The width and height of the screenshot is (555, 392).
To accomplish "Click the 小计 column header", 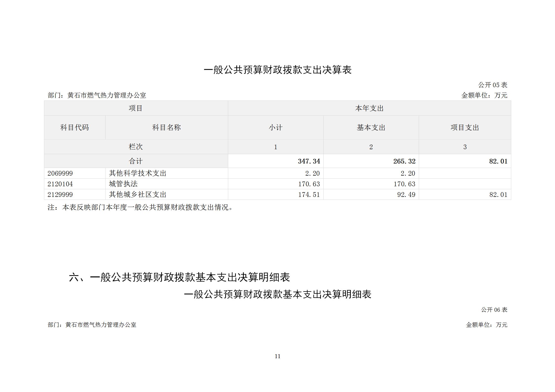I will (275, 127).
